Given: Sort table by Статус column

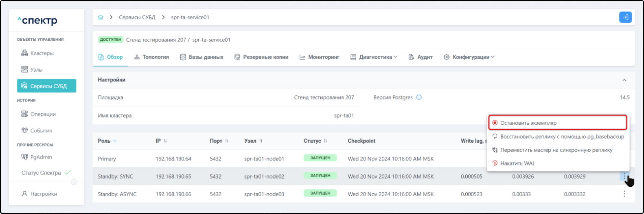Looking at the screenshot, I should [x=325, y=141].
